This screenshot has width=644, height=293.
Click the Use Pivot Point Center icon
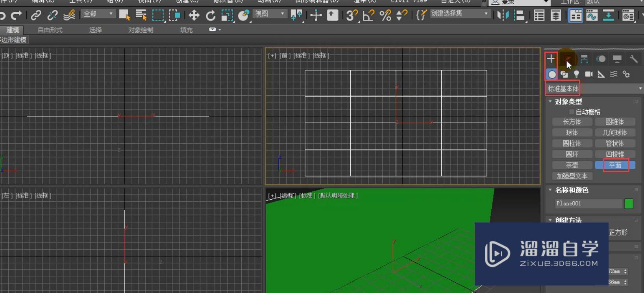(296, 15)
